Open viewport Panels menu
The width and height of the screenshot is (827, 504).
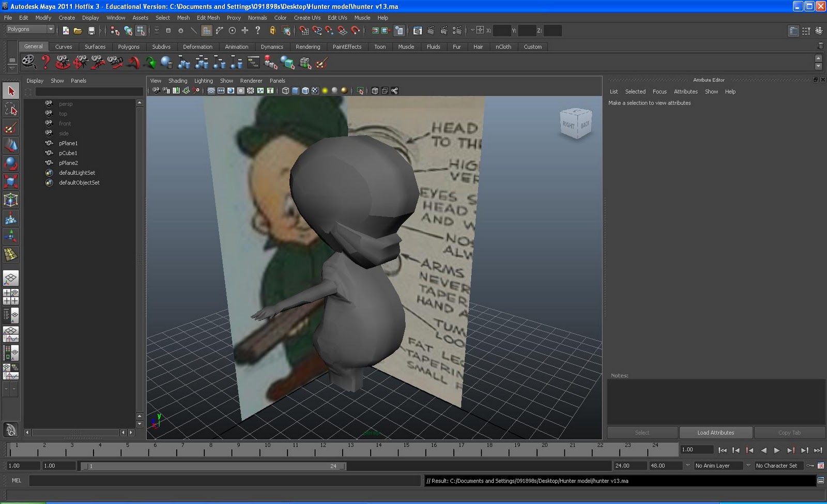277,81
